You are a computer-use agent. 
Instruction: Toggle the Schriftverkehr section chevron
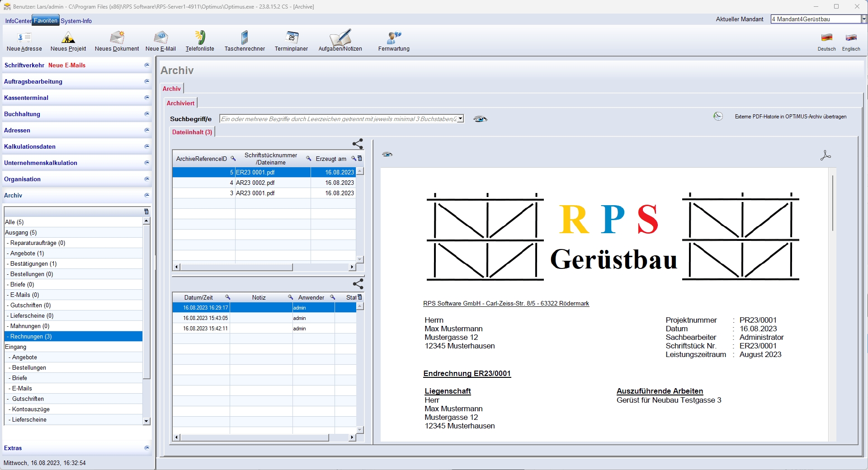tap(146, 65)
